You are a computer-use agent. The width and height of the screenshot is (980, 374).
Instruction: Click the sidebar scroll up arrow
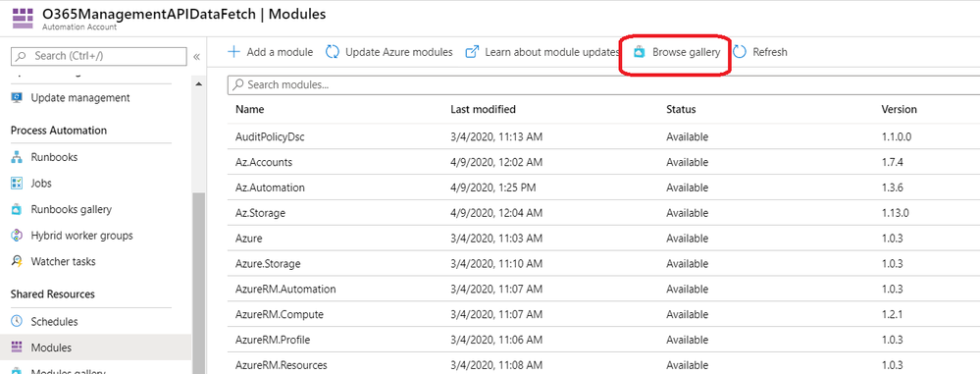point(199,83)
